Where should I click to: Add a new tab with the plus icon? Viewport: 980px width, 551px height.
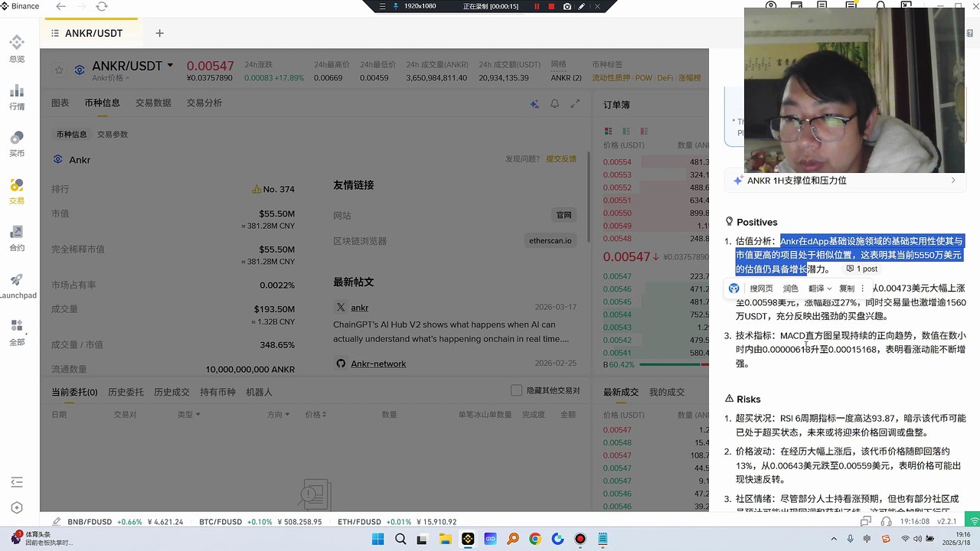click(x=159, y=33)
